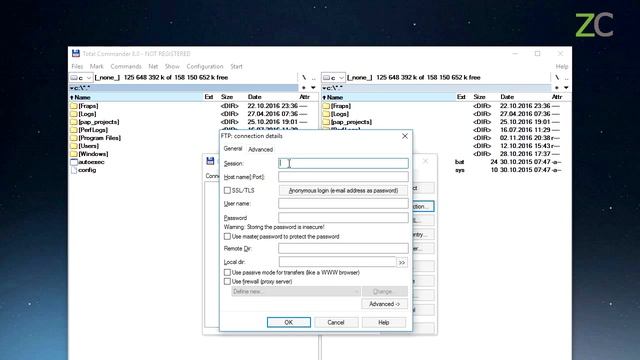Image resolution: width=640 pixels, height=360 pixels.
Task: Click the left panel path bar c:\*.*
Action: tap(184, 88)
